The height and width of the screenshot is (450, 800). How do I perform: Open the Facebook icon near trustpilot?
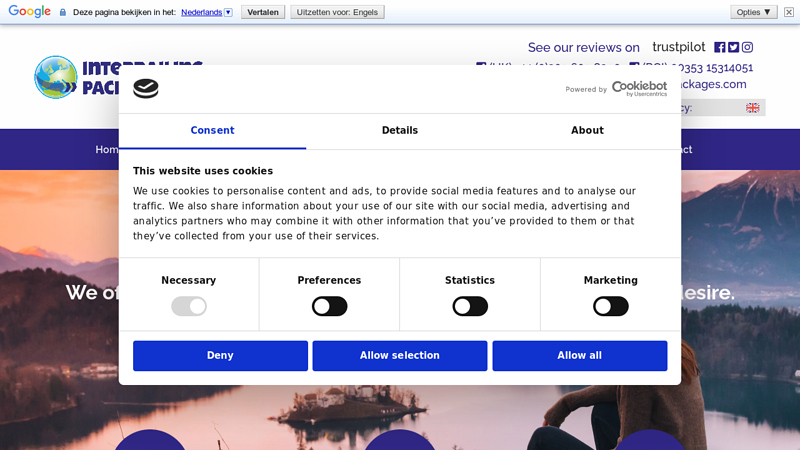coord(719,47)
